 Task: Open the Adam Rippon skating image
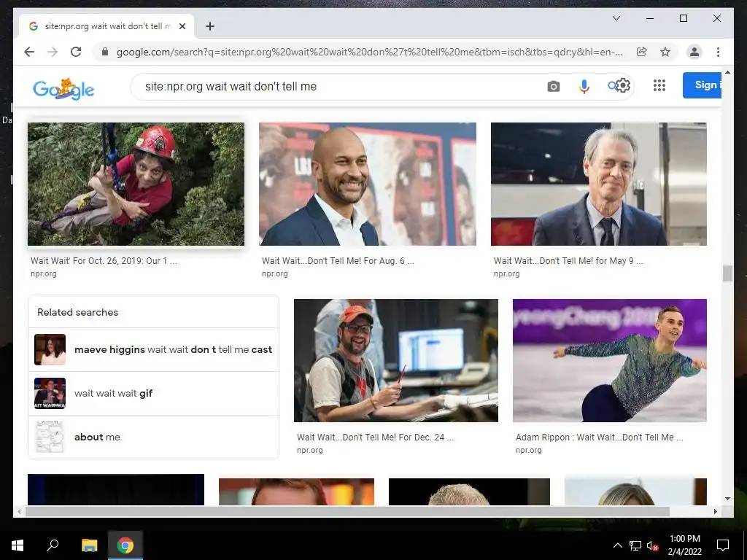(x=609, y=360)
